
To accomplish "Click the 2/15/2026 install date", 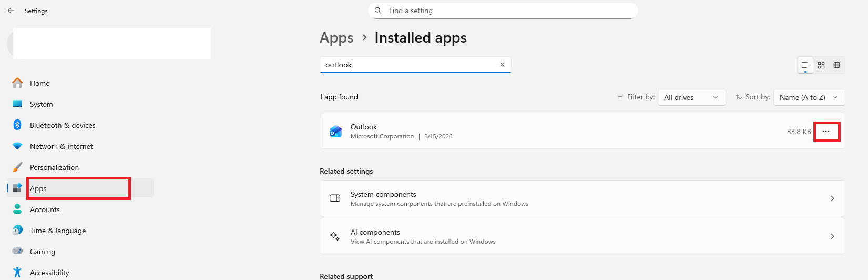I will [x=438, y=136].
